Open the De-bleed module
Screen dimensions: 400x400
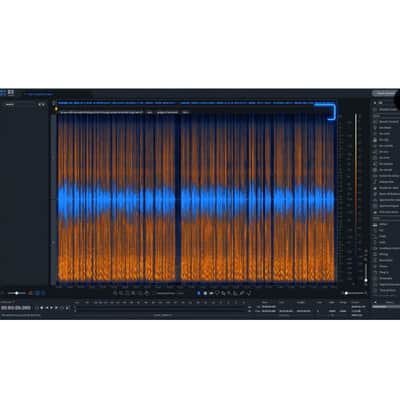click(386, 128)
